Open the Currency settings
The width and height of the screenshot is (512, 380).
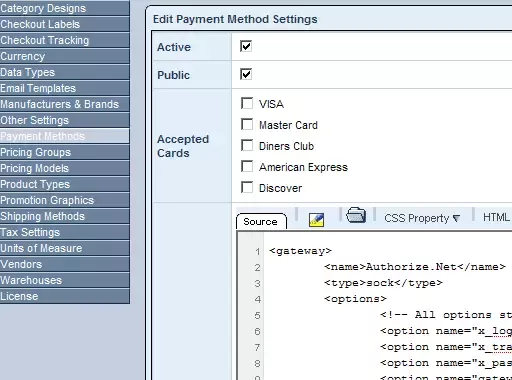[x=65, y=56]
